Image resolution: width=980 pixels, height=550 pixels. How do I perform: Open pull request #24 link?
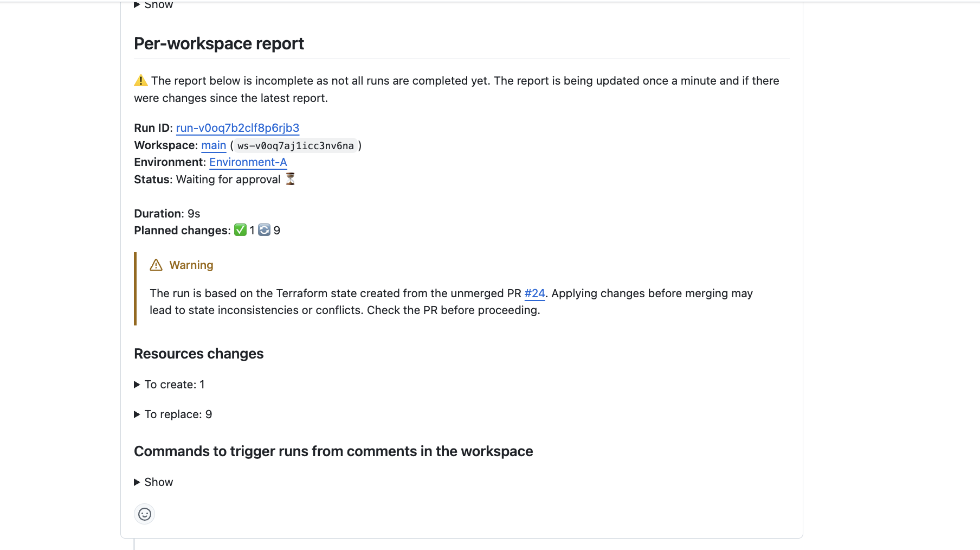534,293
